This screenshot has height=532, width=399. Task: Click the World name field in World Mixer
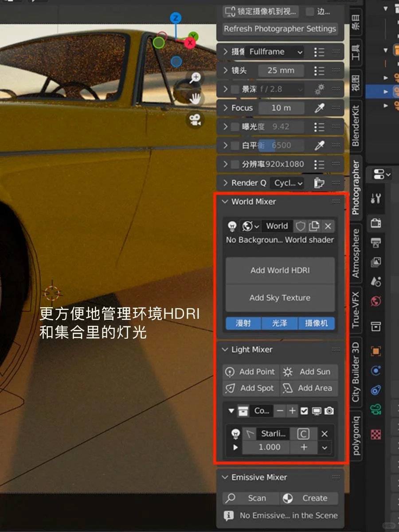pos(277,226)
